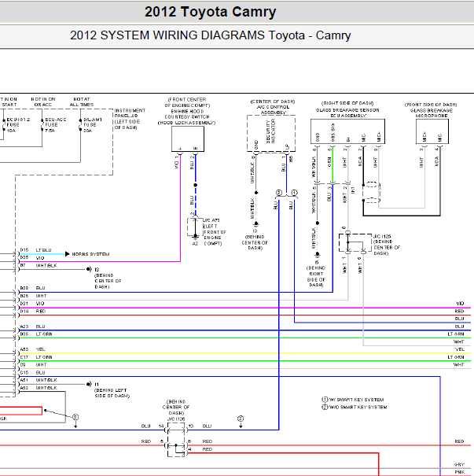Click the W/ Smart Key System legend note
The image size is (474, 476).
(x=353, y=400)
